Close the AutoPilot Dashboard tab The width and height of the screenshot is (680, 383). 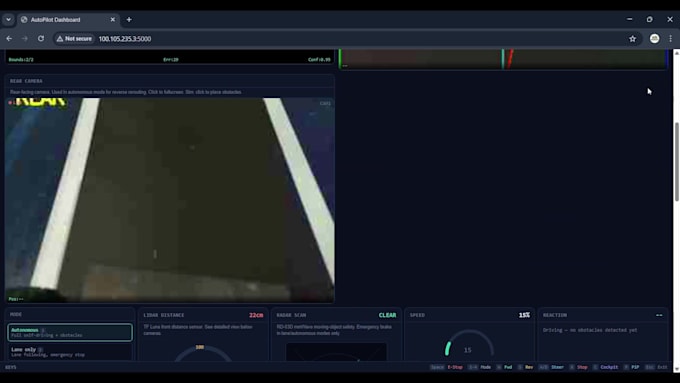113,20
